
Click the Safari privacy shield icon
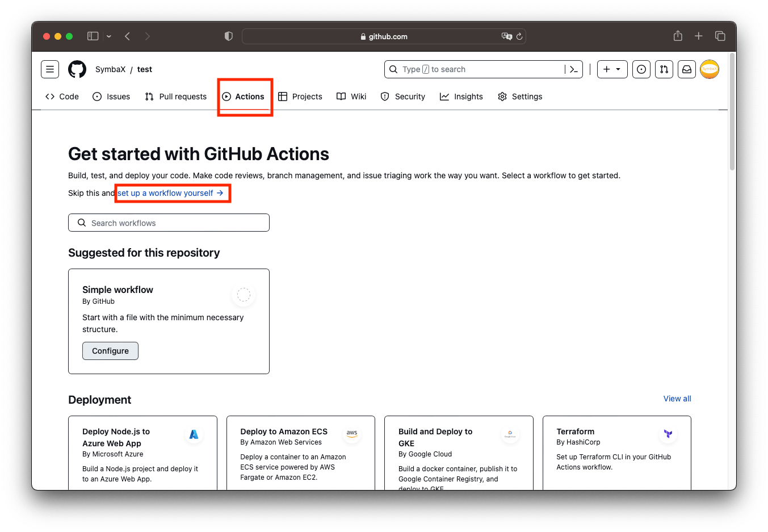coord(229,36)
